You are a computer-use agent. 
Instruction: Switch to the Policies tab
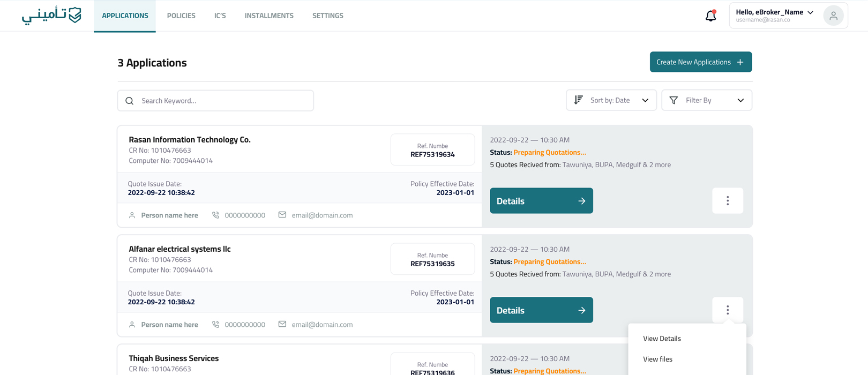[181, 16]
